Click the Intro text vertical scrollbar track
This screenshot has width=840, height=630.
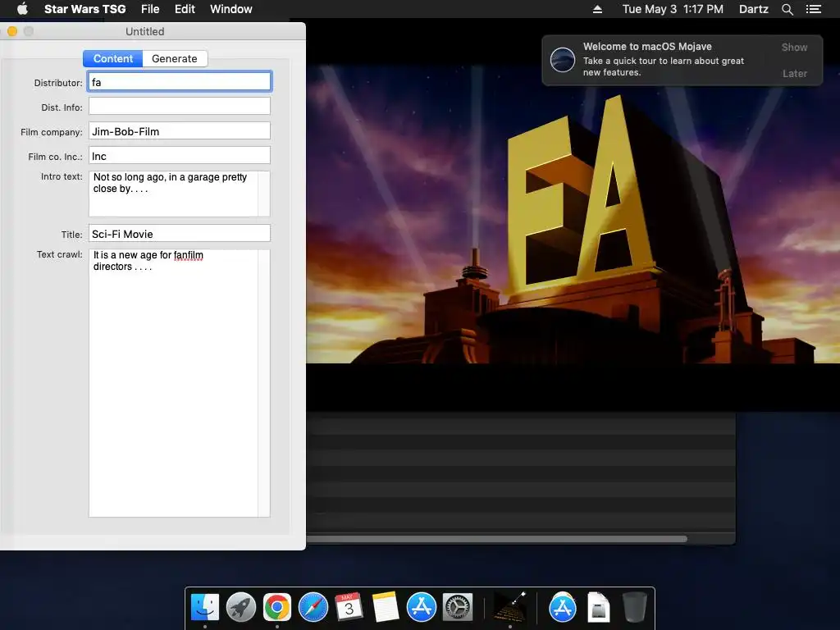click(264, 194)
